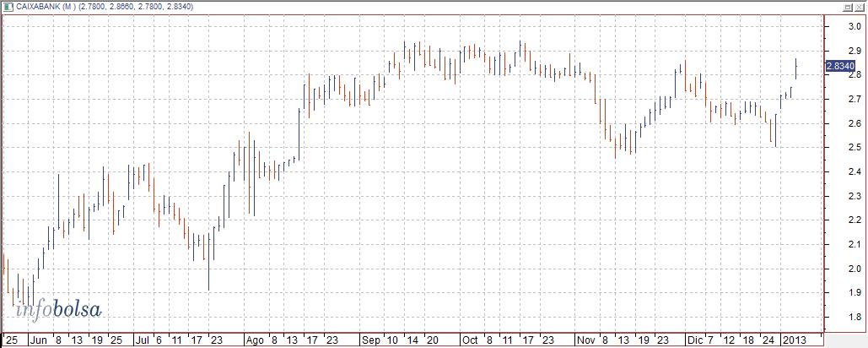The width and height of the screenshot is (868, 348).
Task: Click the Oct month label on time axis
Action: pos(471,340)
